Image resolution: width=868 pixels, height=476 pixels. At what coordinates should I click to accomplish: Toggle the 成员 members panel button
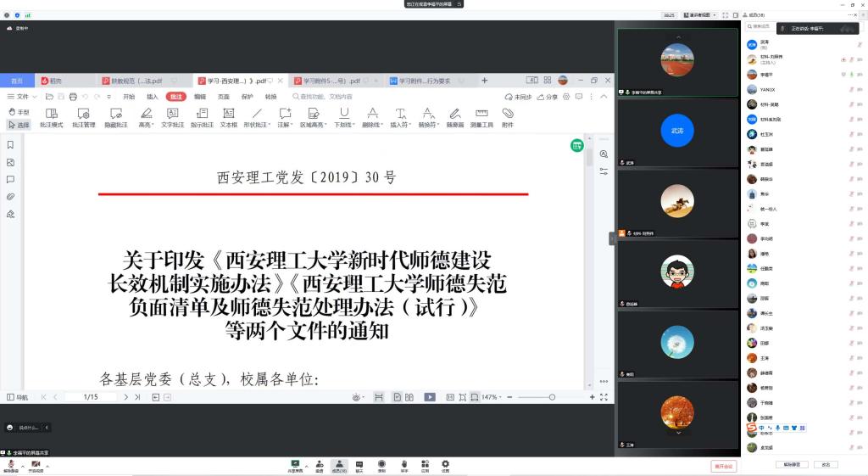[x=339, y=466]
